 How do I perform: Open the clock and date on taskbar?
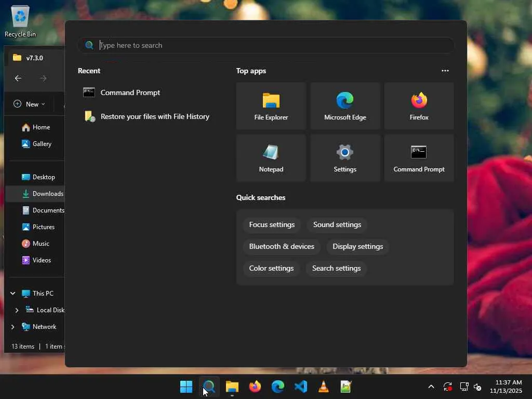[x=506, y=387]
